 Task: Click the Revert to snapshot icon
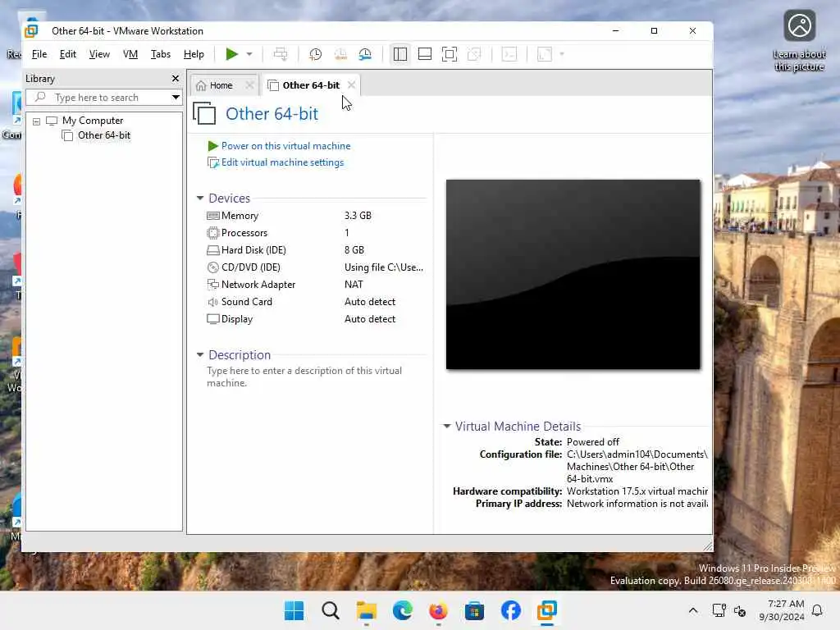point(340,54)
